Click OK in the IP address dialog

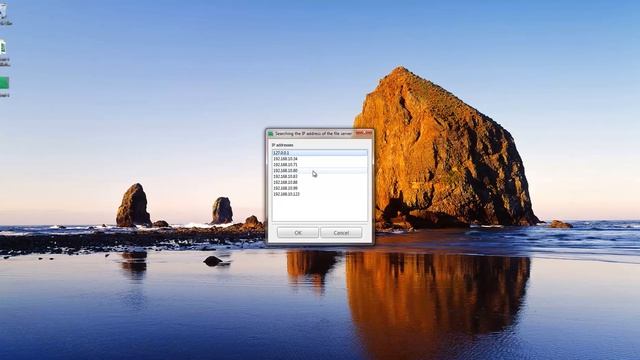[x=298, y=233]
